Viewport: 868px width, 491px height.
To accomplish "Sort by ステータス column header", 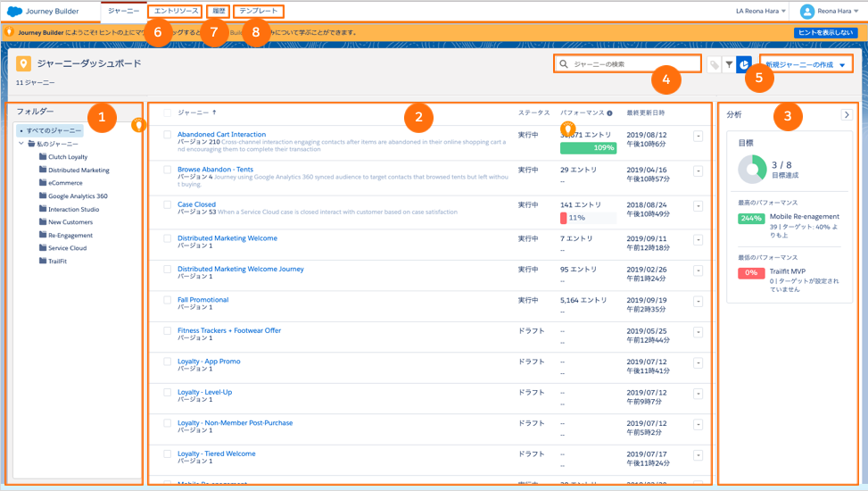I will [x=533, y=113].
